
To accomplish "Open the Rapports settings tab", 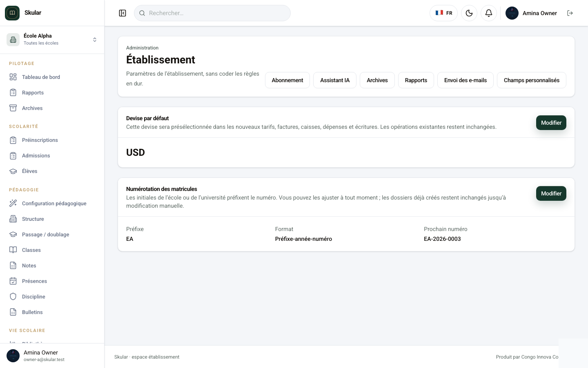I will 416,80.
